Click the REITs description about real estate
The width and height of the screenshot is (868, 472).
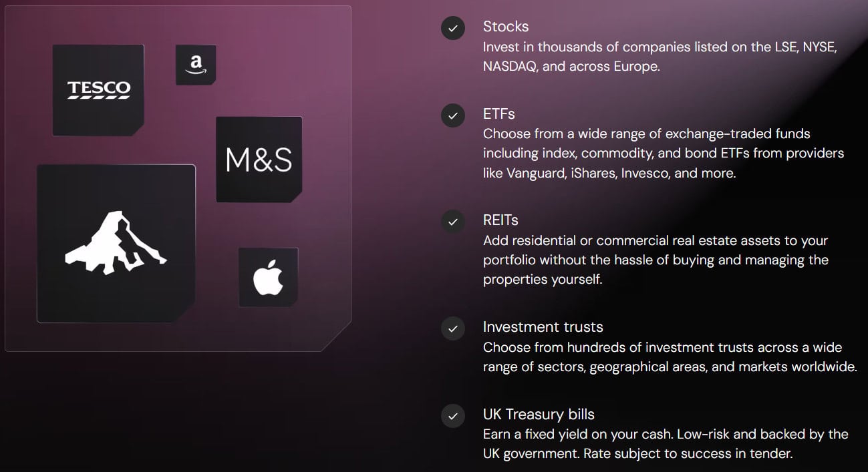655,260
